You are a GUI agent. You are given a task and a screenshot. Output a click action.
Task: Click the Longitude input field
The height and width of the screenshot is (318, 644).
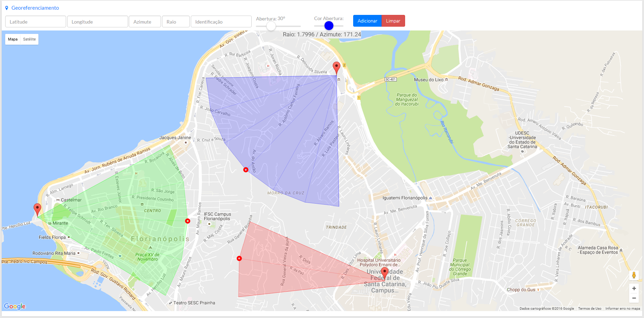(x=98, y=21)
